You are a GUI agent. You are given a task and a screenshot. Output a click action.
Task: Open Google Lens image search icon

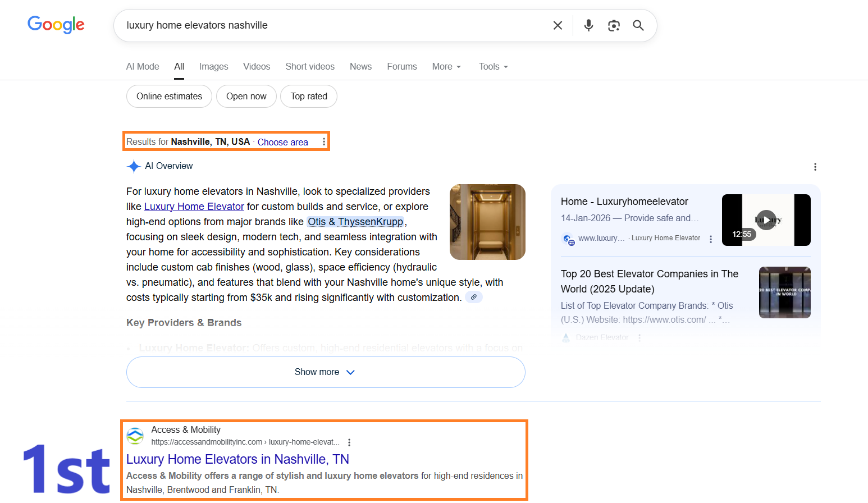click(614, 25)
